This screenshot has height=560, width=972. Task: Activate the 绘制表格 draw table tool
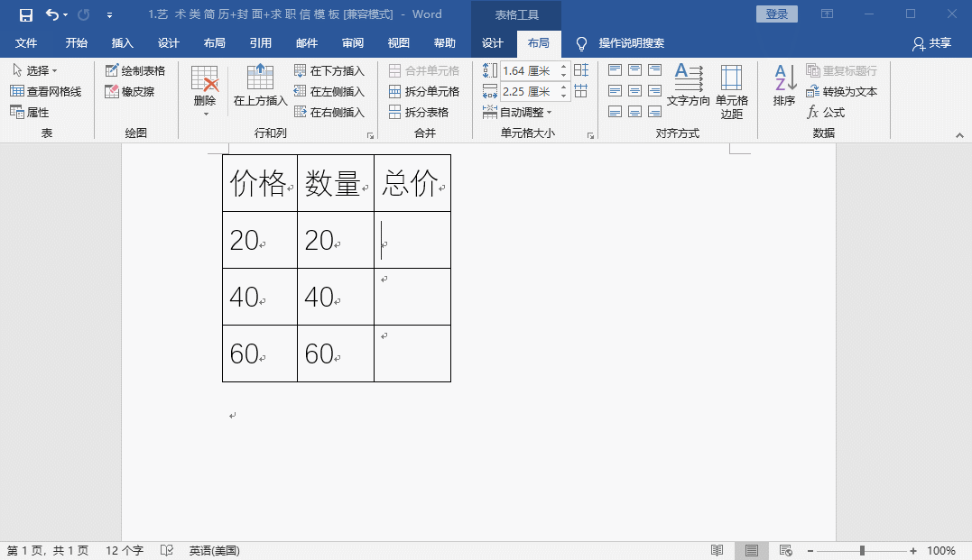[135, 70]
